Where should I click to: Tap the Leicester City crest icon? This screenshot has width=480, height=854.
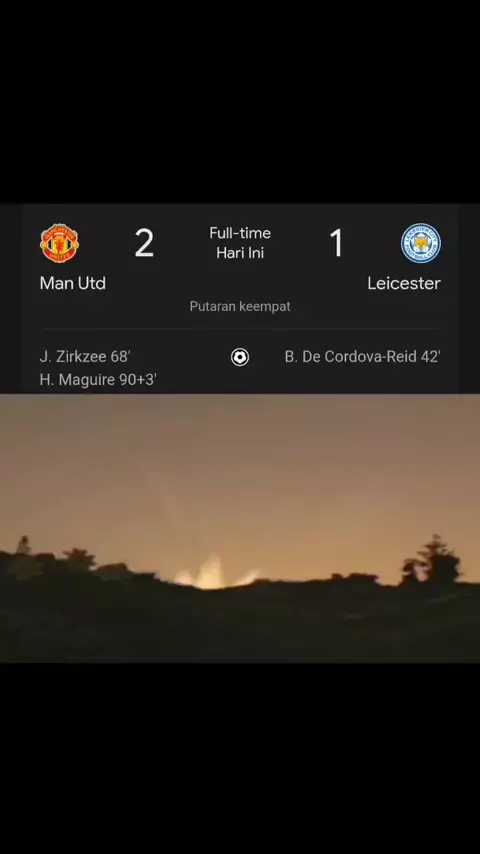[x=421, y=243]
